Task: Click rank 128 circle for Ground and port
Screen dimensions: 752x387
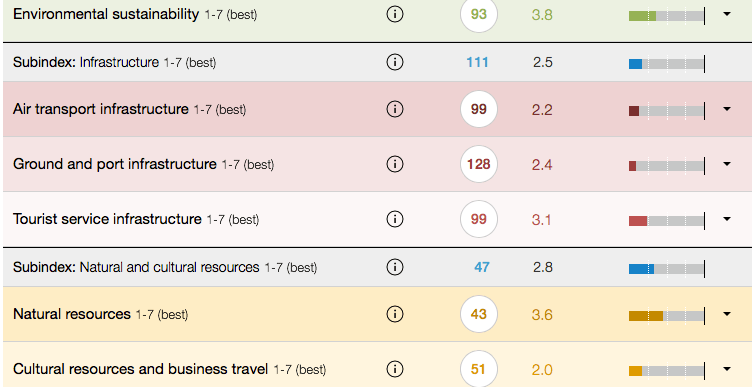Action: (479, 164)
